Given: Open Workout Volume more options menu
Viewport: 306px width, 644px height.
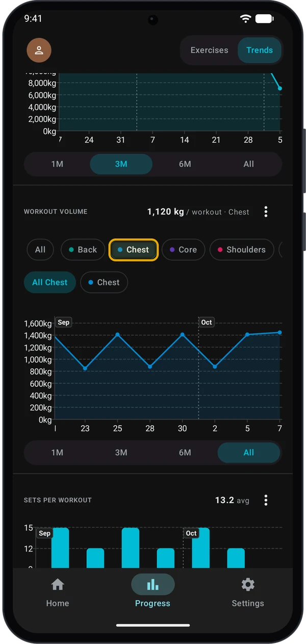Looking at the screenshot, I should point(266,212).
